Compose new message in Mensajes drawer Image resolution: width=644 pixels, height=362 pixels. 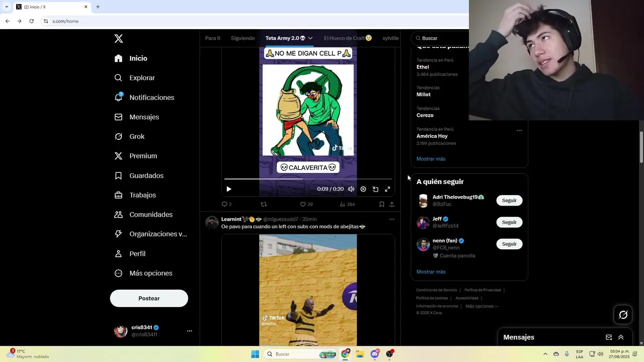(609, 337)
